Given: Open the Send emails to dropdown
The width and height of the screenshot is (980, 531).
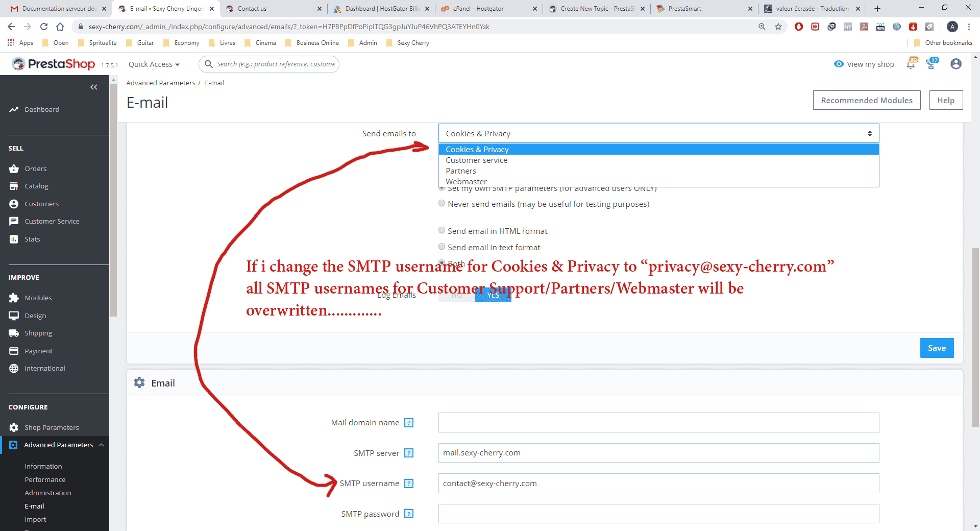Looking at the screenshot, I should pyautogui.click(x=658, y=134).
